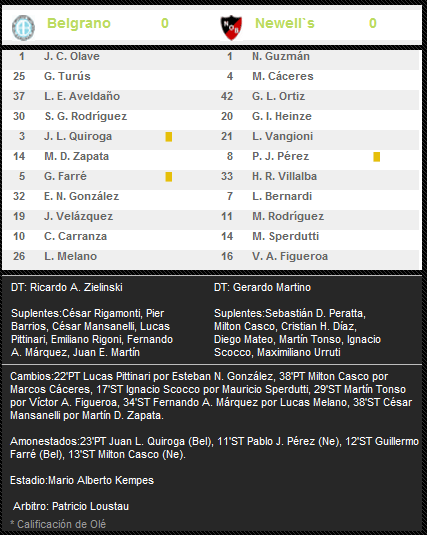Select N. Guzmán in Newell's lineup
427x535 pixels.
(x=281, y=56)
